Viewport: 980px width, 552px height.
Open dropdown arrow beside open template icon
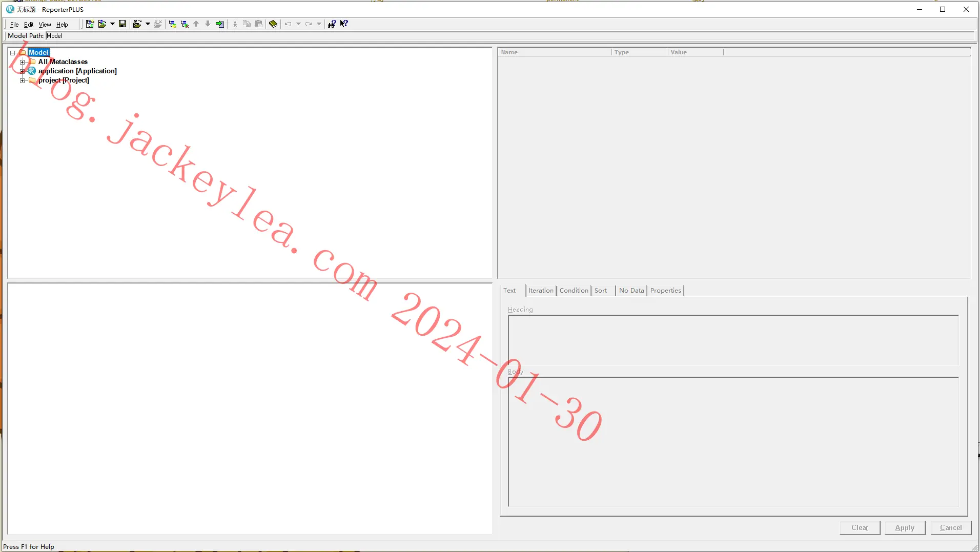coord(112,24)
